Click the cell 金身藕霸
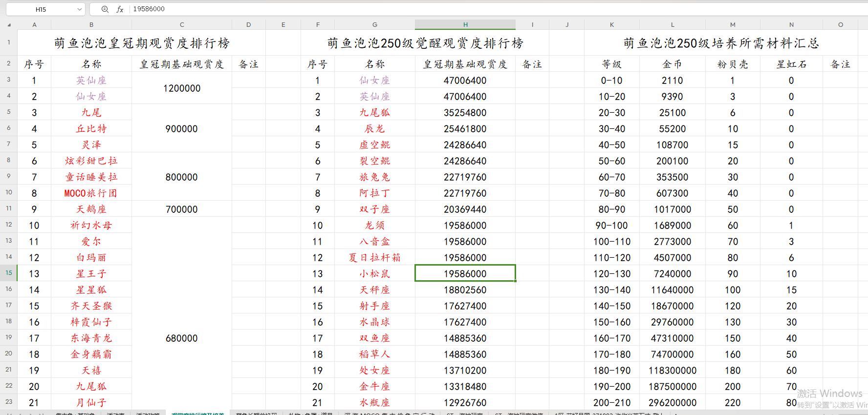 [x=91, y=354]
